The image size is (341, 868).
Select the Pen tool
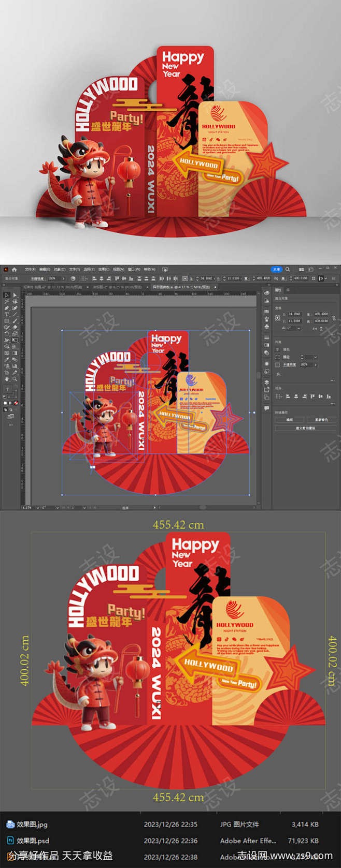pyautogui.click(x=7, y=308)
